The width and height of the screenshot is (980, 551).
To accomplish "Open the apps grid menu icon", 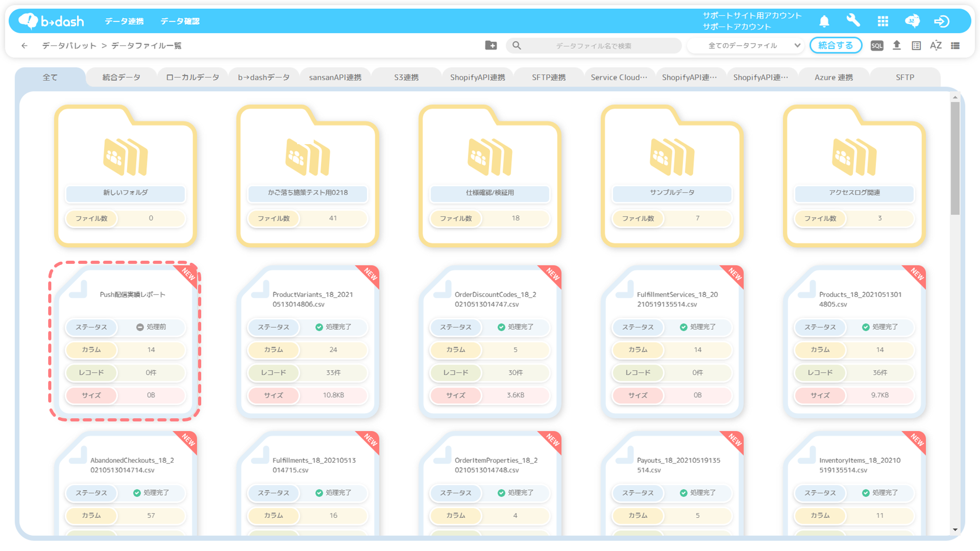I will [883, 21].
